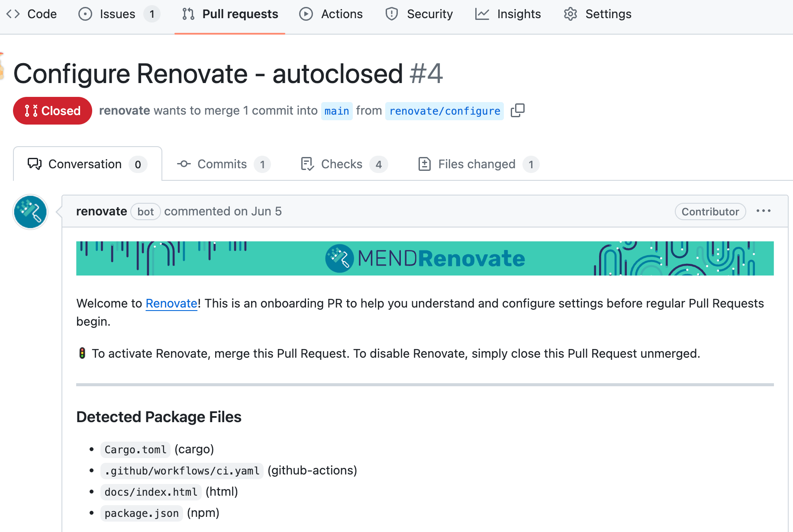This screenshot has width=793, height=532.
Task: Click the Code brackets icon
Action: pos(13,14)
